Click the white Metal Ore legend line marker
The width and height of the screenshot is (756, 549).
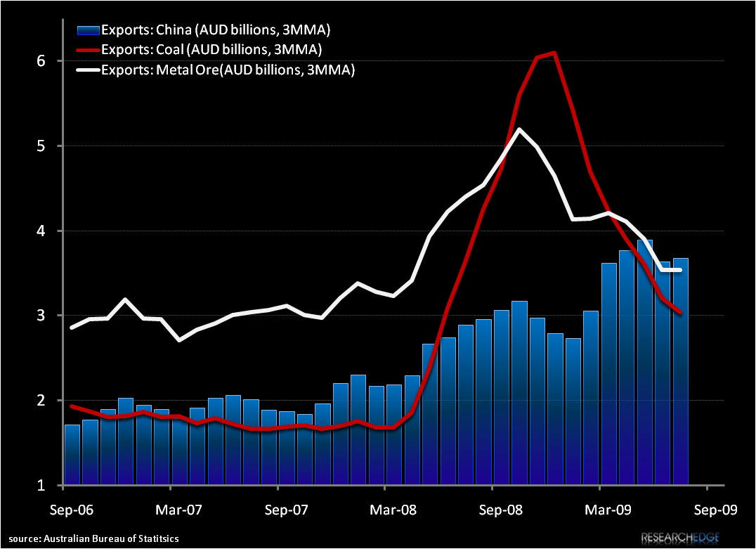86,70
